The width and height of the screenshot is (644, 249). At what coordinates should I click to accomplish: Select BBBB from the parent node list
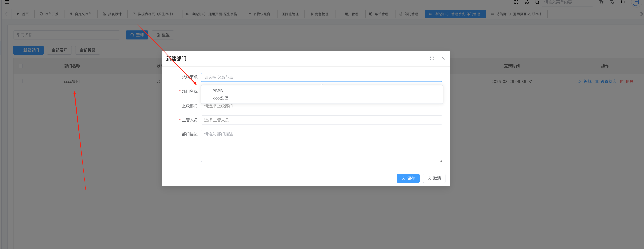tap(218, 91)
